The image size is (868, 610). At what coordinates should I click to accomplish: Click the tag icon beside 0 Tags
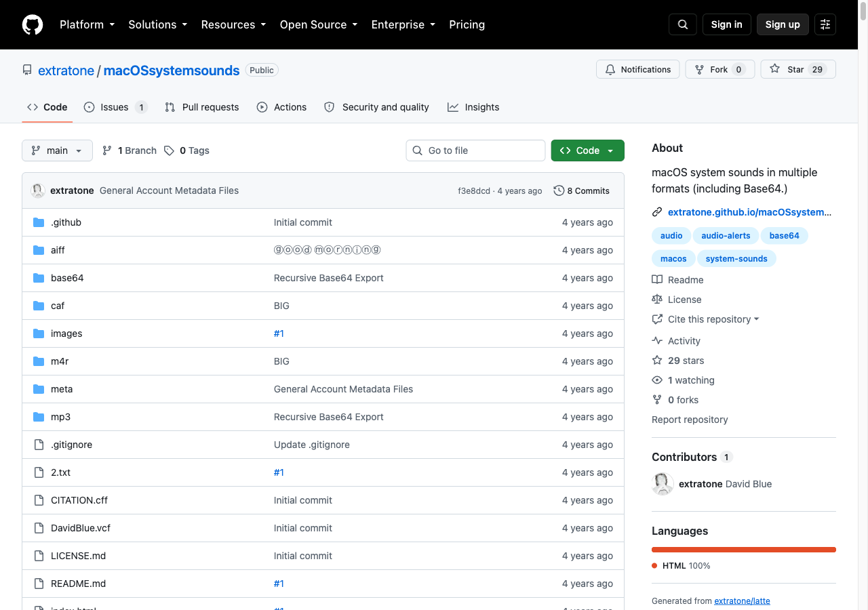tap(169, 150)
